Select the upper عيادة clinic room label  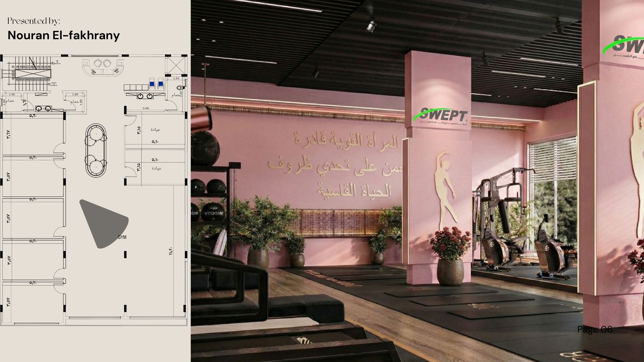point(156,129)
